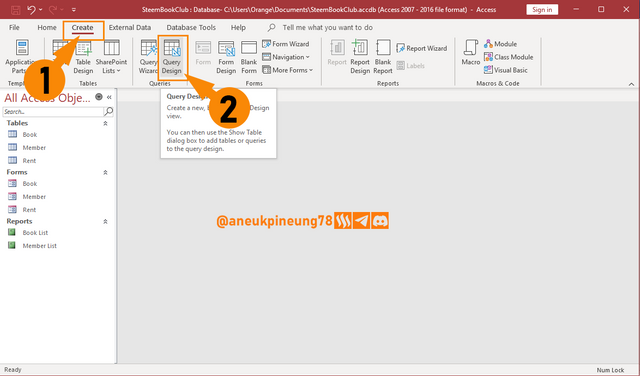Click the Sign in button
640x376 pixels.
click(542, 9)
